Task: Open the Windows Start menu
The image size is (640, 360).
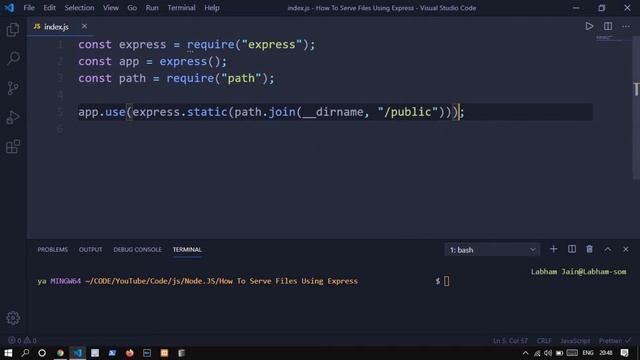Action: pos(8,353)
